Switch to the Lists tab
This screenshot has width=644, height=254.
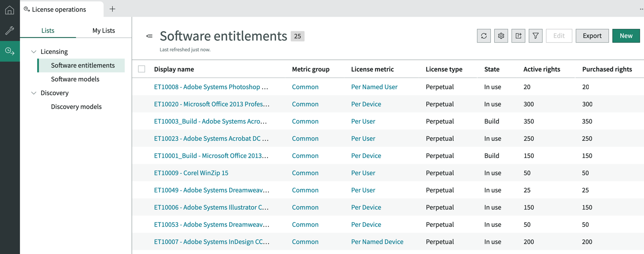coord(48,30)
